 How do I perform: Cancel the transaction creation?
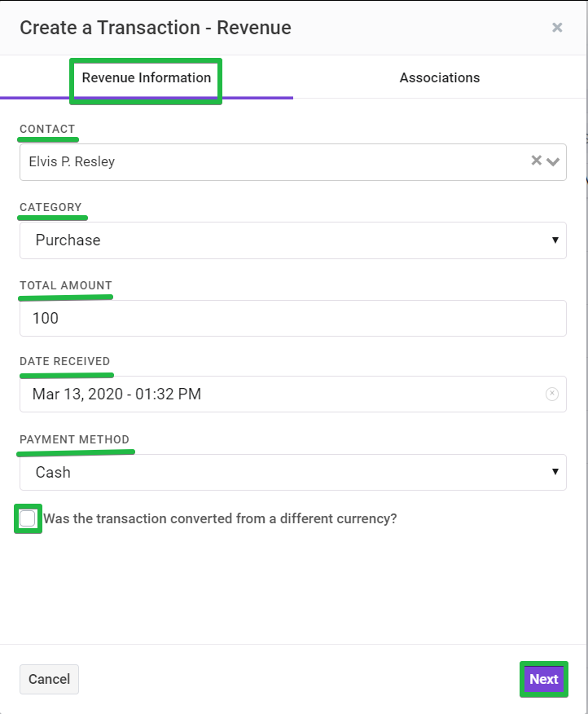click(49, 679)
